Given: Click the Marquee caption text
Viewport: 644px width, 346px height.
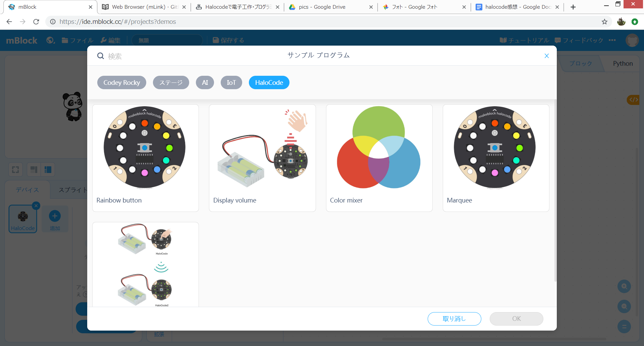Looking at the screenshot, I should point(460,200).
